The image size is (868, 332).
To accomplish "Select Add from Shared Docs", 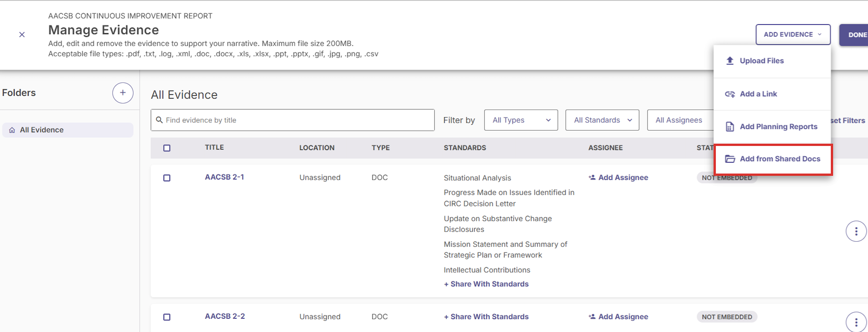I will pos(773,159).
